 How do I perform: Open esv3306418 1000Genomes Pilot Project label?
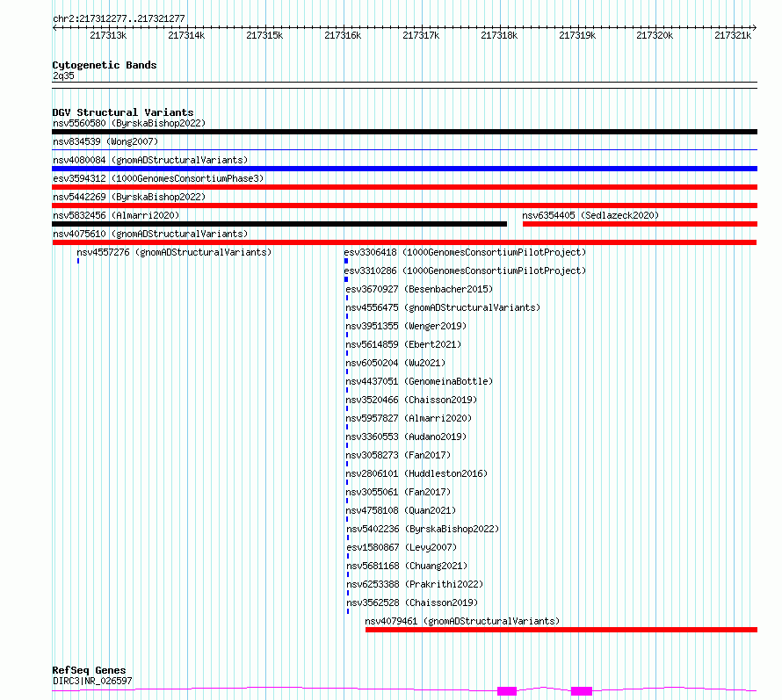[x=465, y=252]
